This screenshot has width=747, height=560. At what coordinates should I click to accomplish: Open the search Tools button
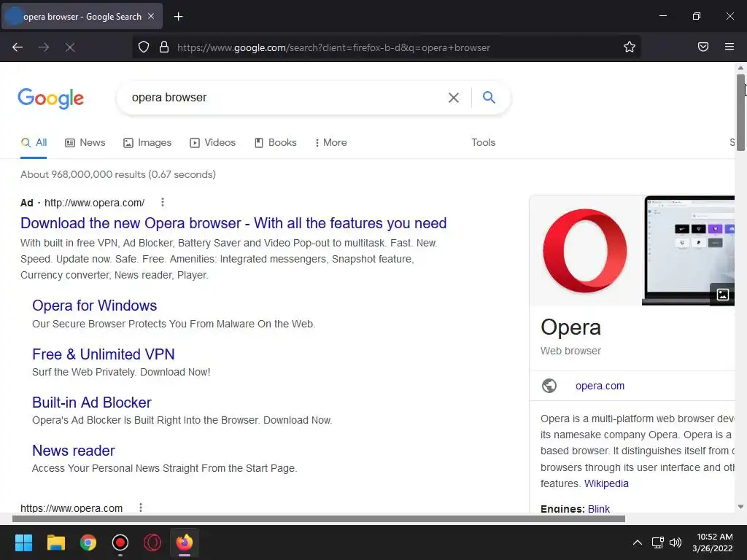(x=483, y=142)
